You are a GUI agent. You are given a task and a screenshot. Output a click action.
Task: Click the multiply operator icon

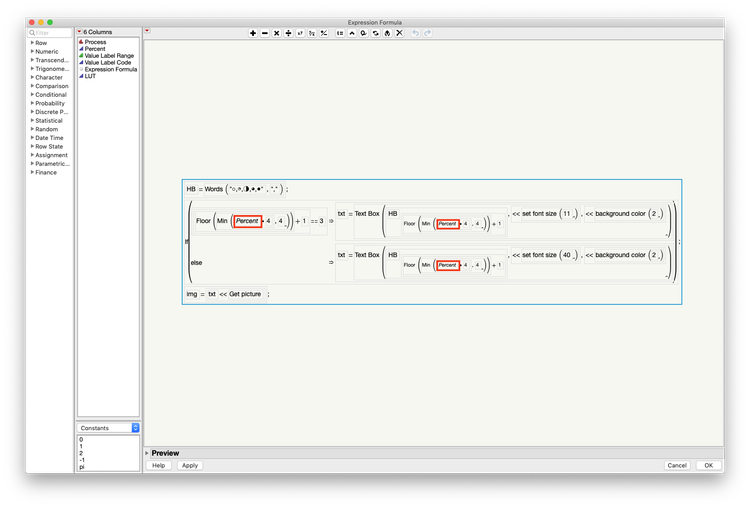click(276, 33)
